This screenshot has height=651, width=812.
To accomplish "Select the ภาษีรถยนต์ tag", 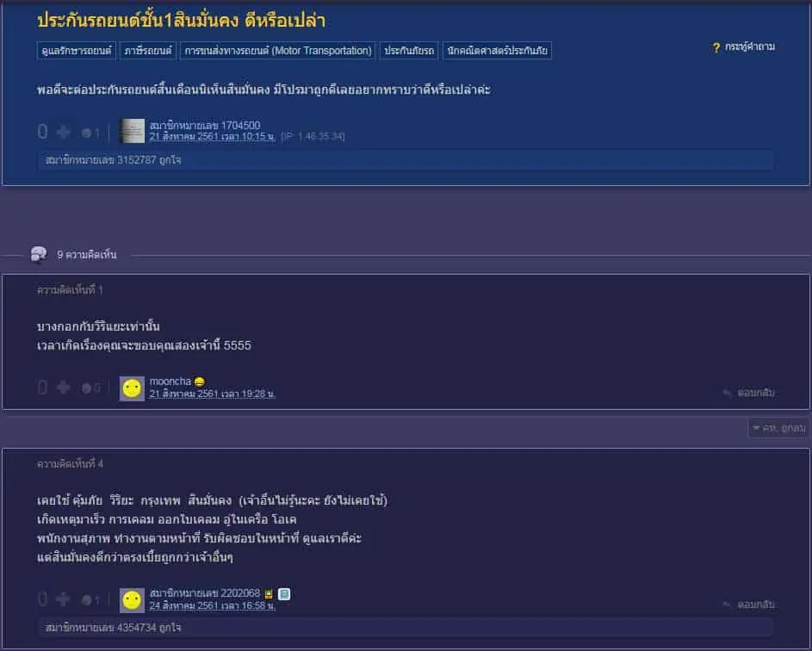I will pyautogui.click(x=147, y=51).
